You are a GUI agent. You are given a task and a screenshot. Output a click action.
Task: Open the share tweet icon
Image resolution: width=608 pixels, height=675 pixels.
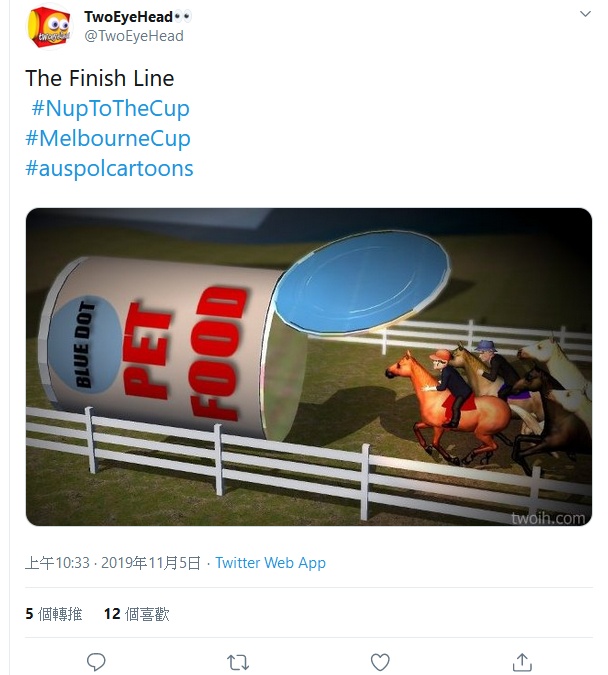tap(522, 661)
